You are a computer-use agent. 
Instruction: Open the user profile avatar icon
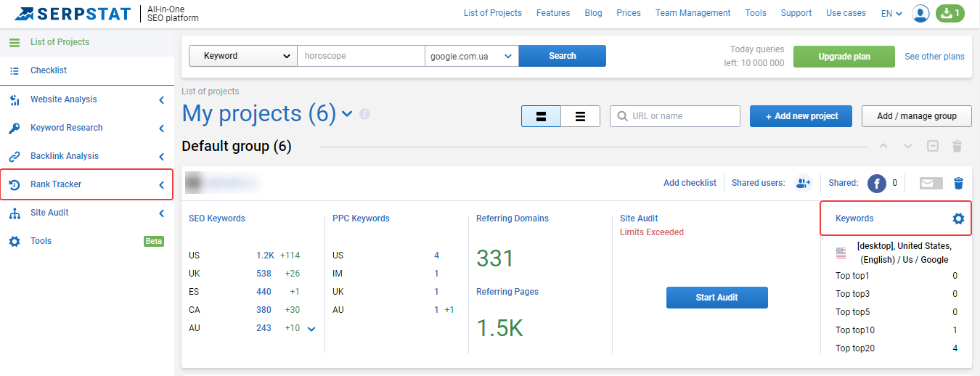[920, 13]
